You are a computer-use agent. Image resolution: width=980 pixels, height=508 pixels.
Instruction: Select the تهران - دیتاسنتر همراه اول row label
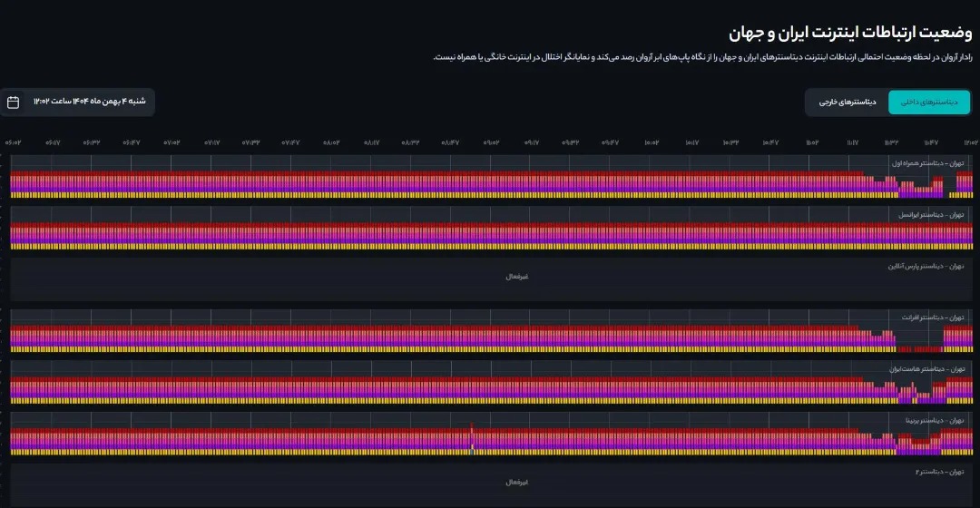coord(933,163)
